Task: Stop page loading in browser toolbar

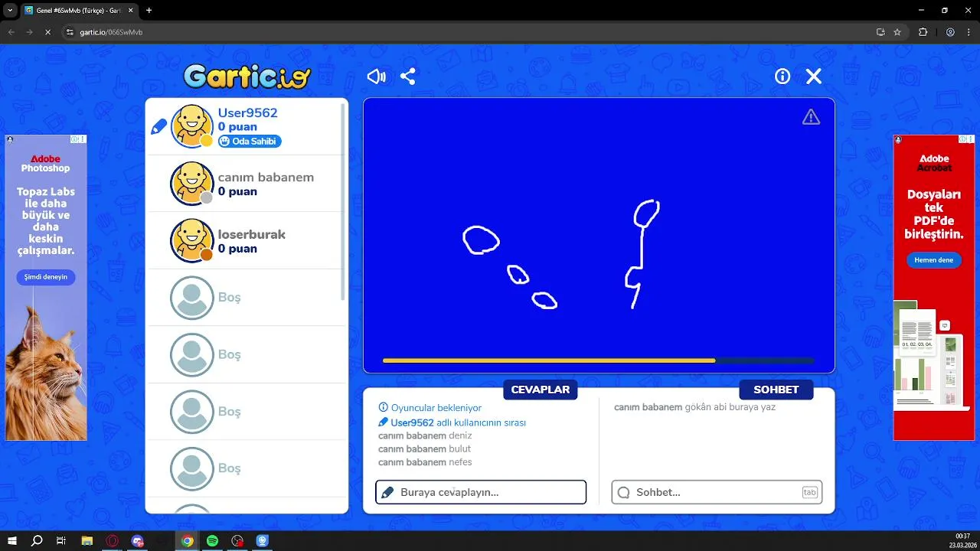Action: click(x=47, y=32)
